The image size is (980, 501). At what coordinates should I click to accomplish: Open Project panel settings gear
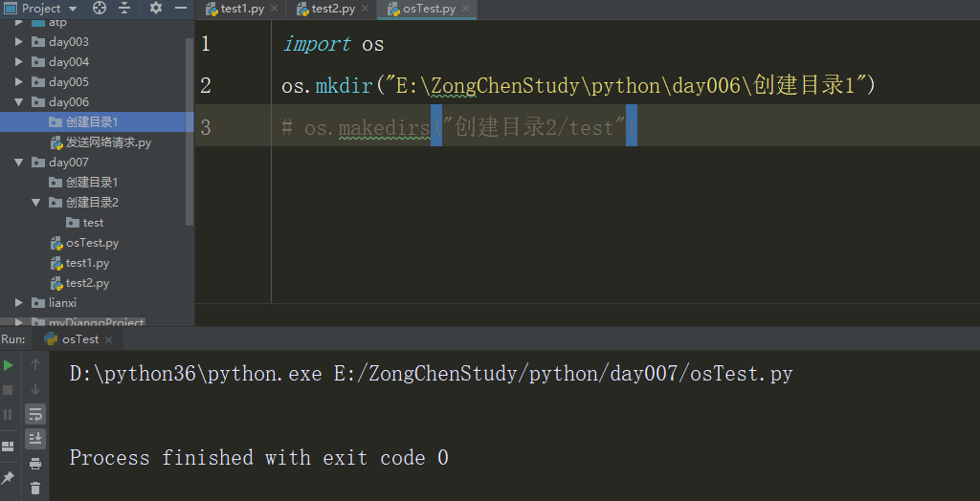pos(156,9)
